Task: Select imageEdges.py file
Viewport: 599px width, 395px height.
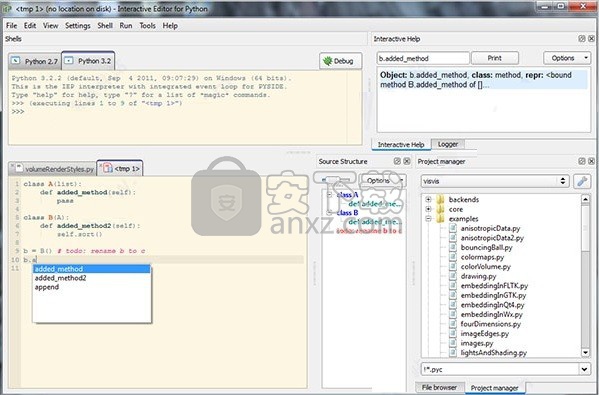Action: point(485,333)
